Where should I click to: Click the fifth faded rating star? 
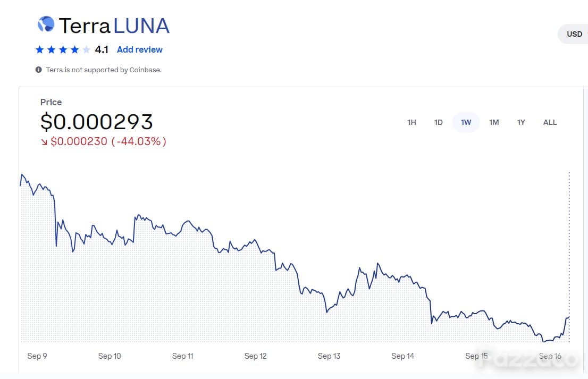(x=86, y=49)
